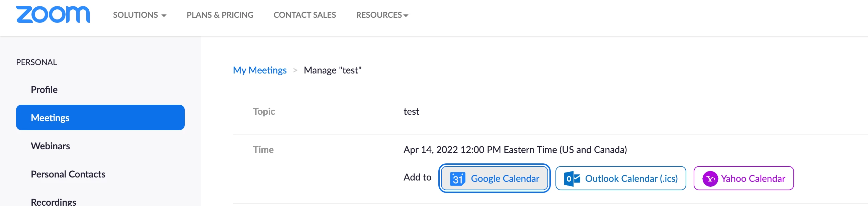Click the Resources menu label
The width and height of the screenshot is (868, 206).
click(378, 15)
